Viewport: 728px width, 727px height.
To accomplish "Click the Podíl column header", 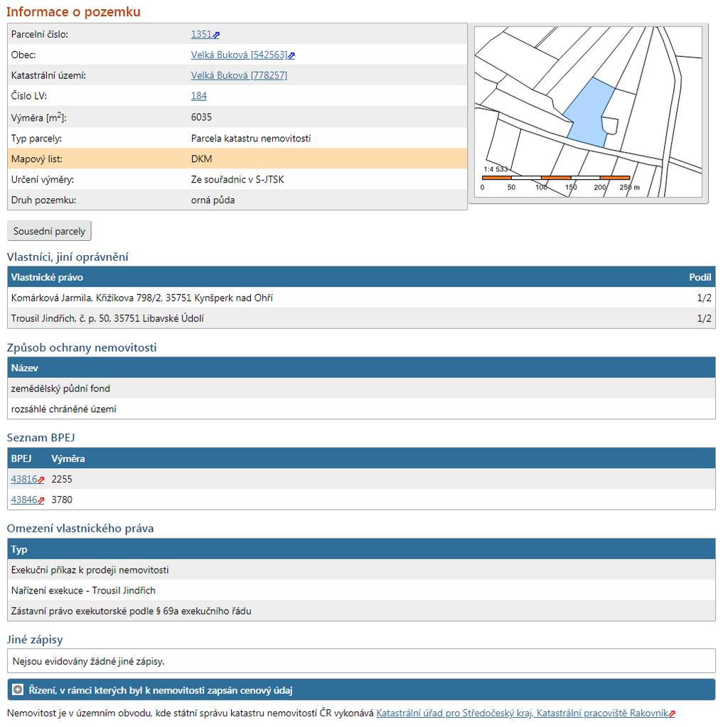I will coord(700,277).
